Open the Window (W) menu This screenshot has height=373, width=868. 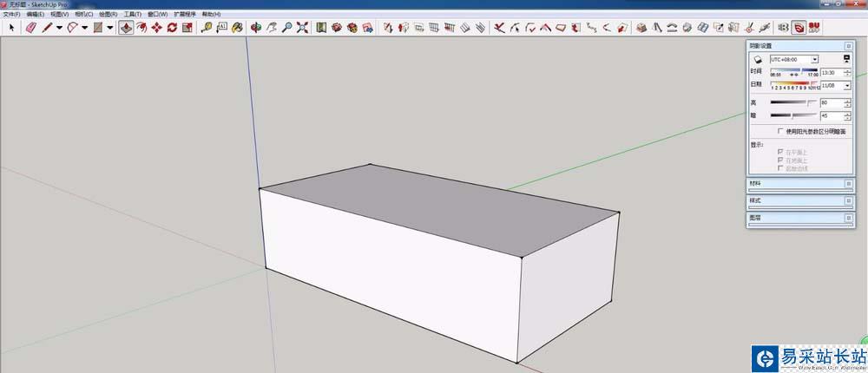(158, 14)
